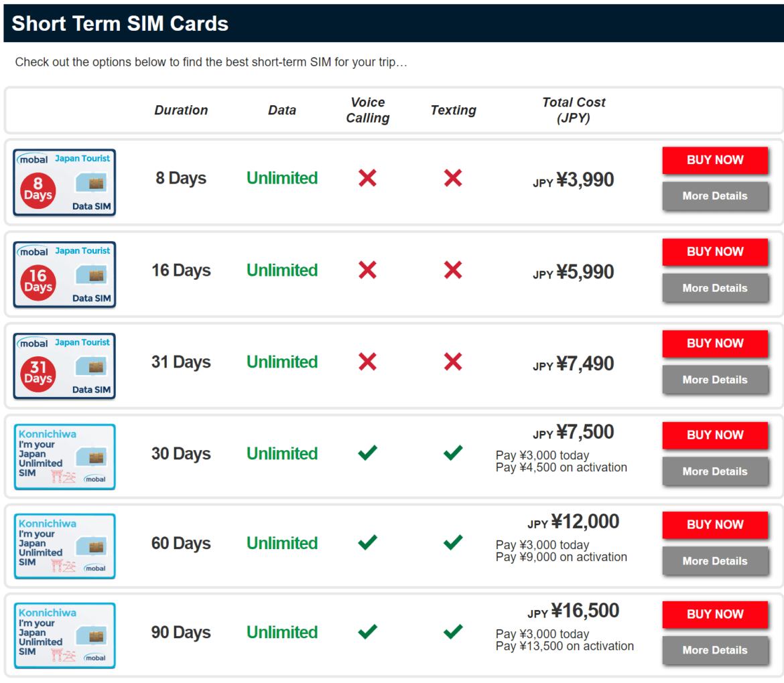Click the Unlimited data link for 30 Days
Viewport: 784px width, 683px height.
pos(281,453)
